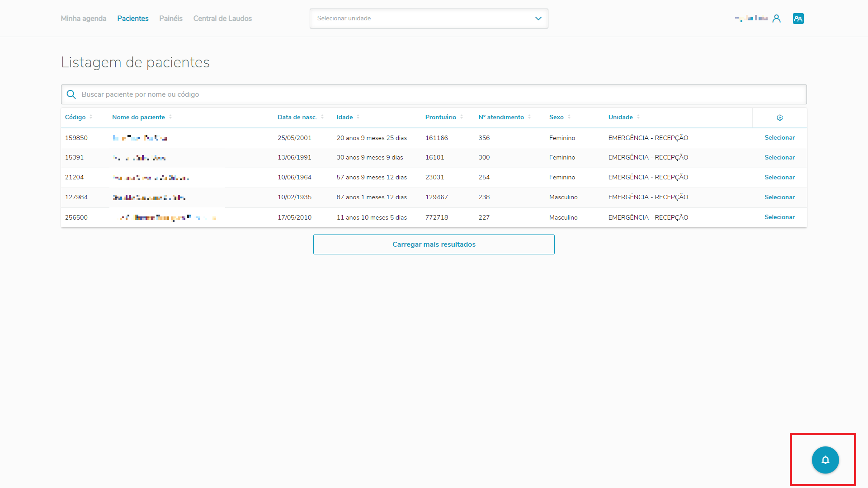The width and height of the screenshot is (868, 488).
Task: Sort by Sexo column arrows
Action: pyautogui.click(x=569, y=117)
